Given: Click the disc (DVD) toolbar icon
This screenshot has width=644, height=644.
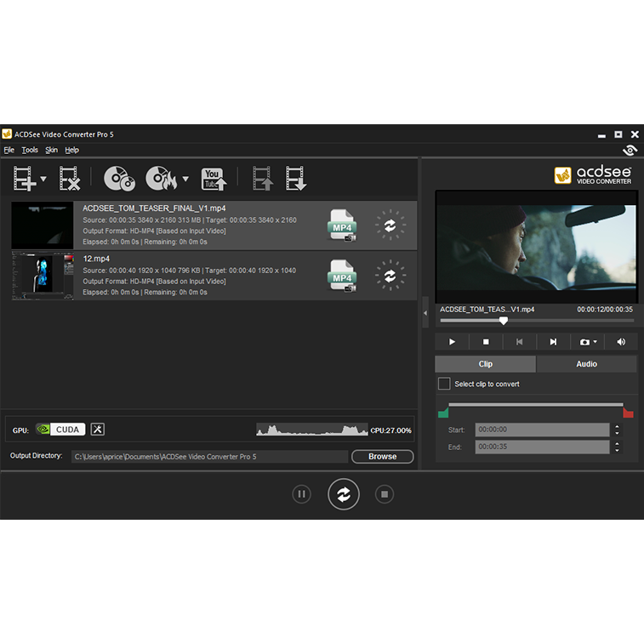Looking at the screenshot, I should click(118, 179).
